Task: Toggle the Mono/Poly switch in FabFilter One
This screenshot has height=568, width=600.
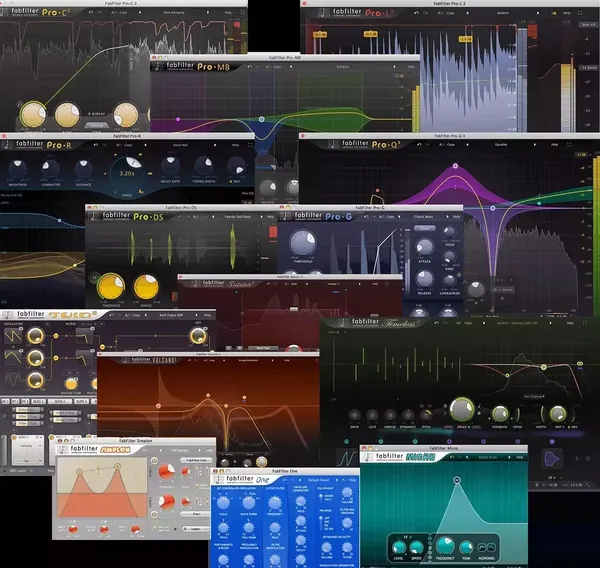Action: (x=321, y=498)
